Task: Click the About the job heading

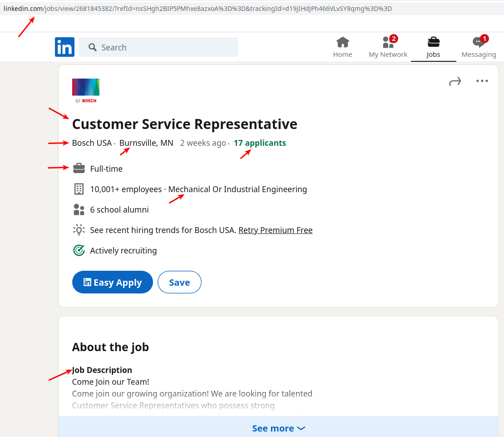Action: [x=111, y=347]
